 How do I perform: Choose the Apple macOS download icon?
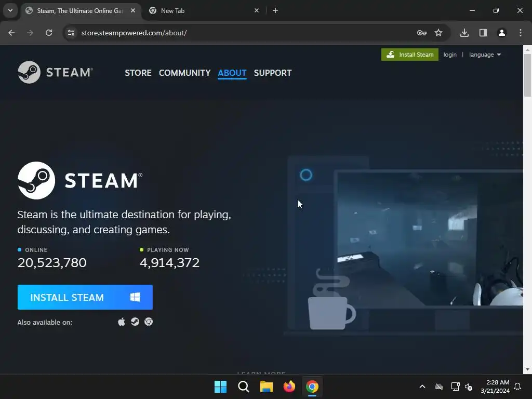pyautogui.click(x=122, y=322)
